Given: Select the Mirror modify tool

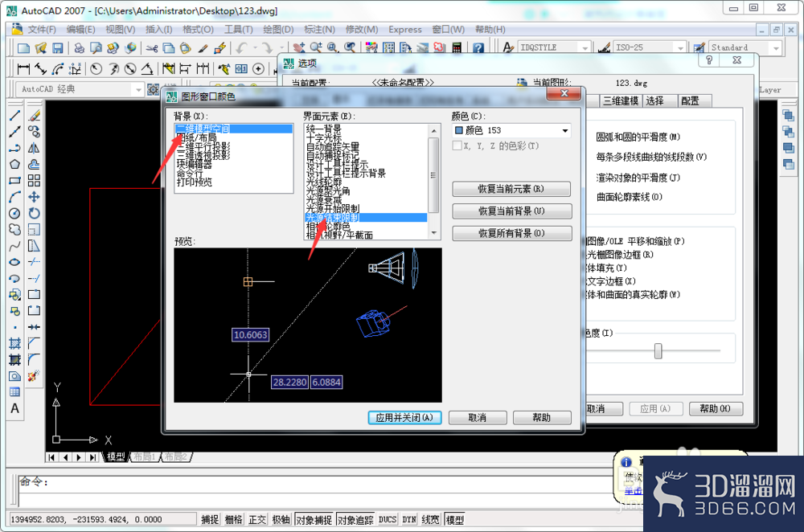Looking at the screenshot, I should tap(34, 148).
